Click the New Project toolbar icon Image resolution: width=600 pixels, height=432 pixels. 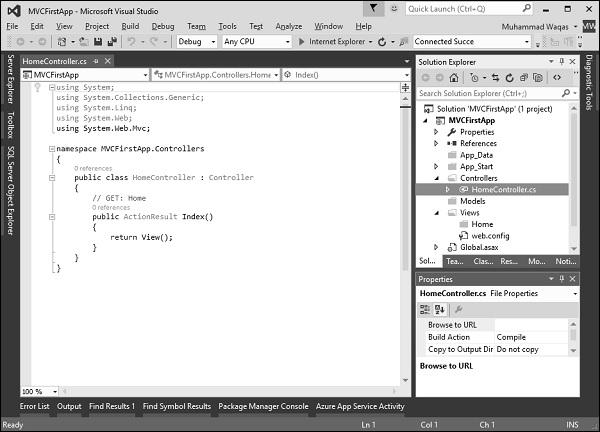[x=61, y=41]
